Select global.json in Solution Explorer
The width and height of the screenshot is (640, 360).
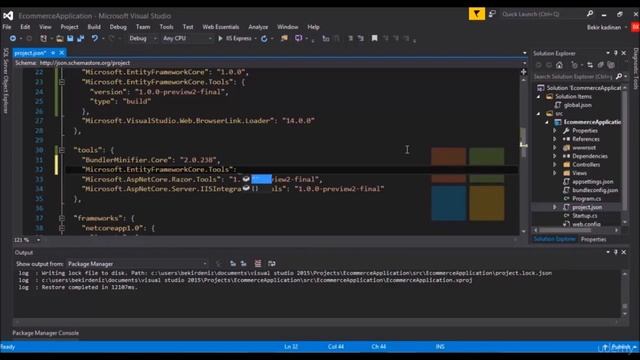coord(578,105)
